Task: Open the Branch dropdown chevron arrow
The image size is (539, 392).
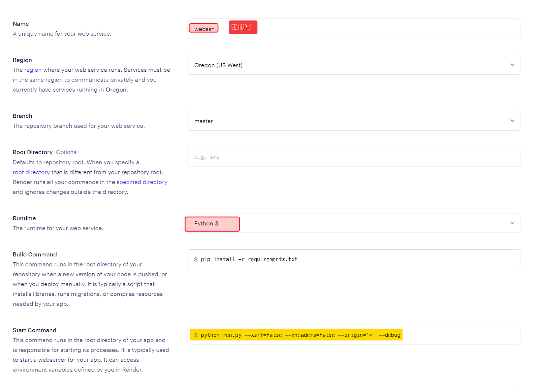Action: [512, 121]
